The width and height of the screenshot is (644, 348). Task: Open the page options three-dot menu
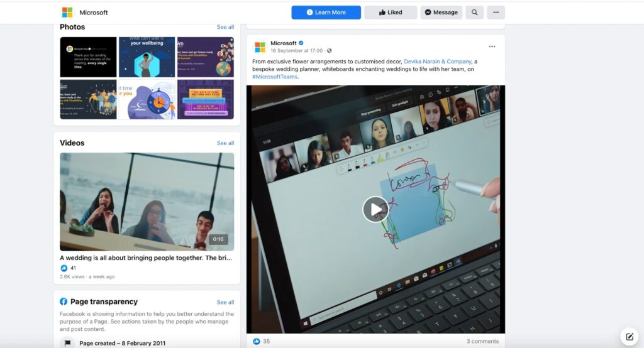(x=496, y=13)
